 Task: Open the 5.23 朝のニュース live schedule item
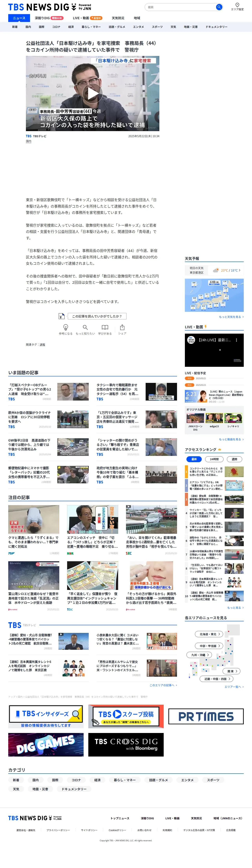[x=214, y=397]
